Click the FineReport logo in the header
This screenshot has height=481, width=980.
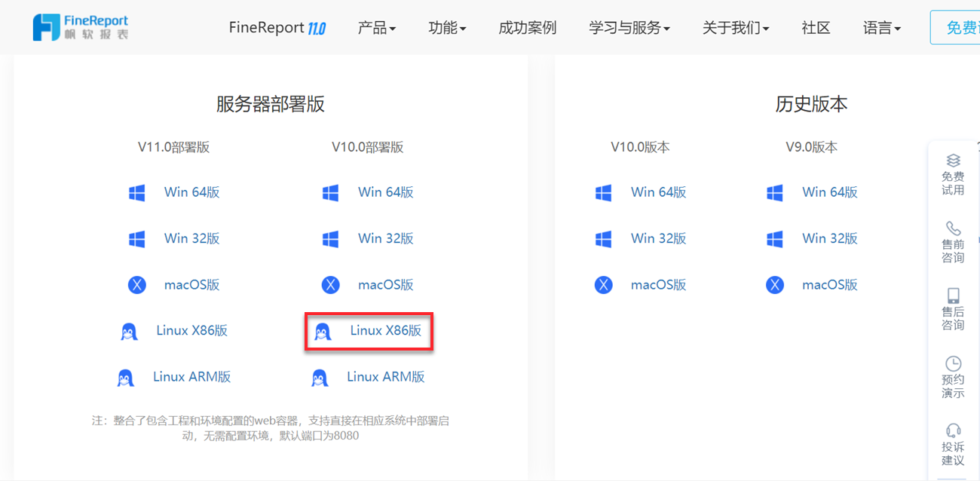pyautogui.click(x=80, y=26)
